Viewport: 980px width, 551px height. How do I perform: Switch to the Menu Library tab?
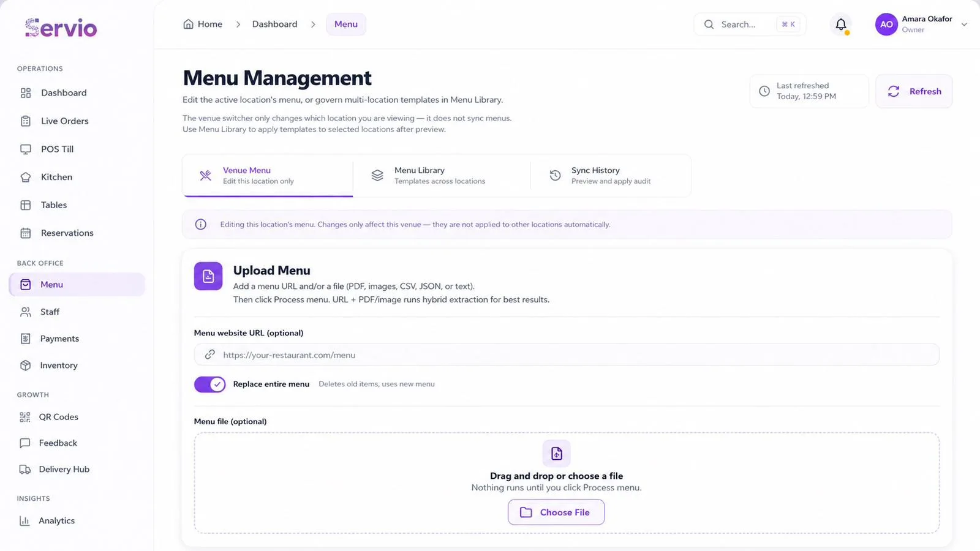pos(441,176)
